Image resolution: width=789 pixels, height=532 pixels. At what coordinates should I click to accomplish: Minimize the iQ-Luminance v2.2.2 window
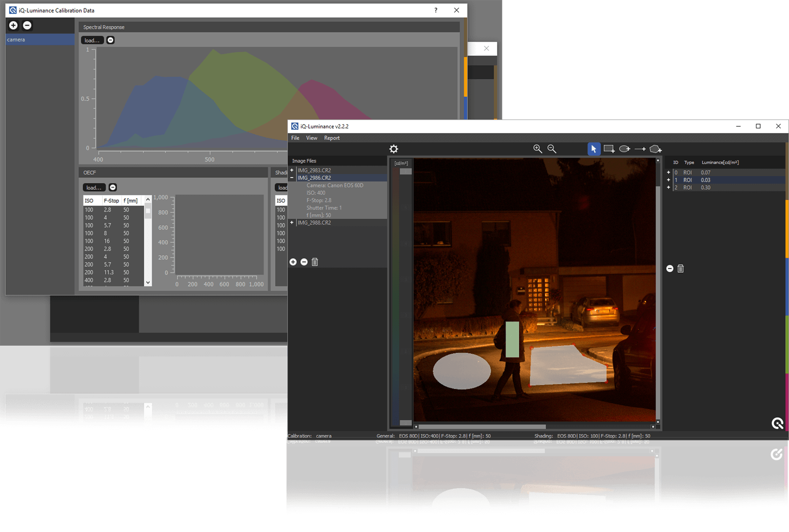pos(738,126)
